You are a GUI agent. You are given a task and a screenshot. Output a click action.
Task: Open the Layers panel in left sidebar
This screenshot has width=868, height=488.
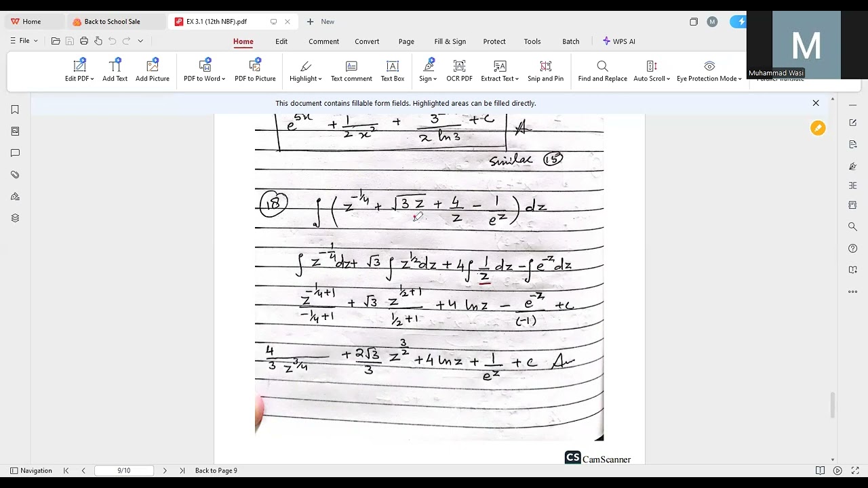click(x=15, y=218)
